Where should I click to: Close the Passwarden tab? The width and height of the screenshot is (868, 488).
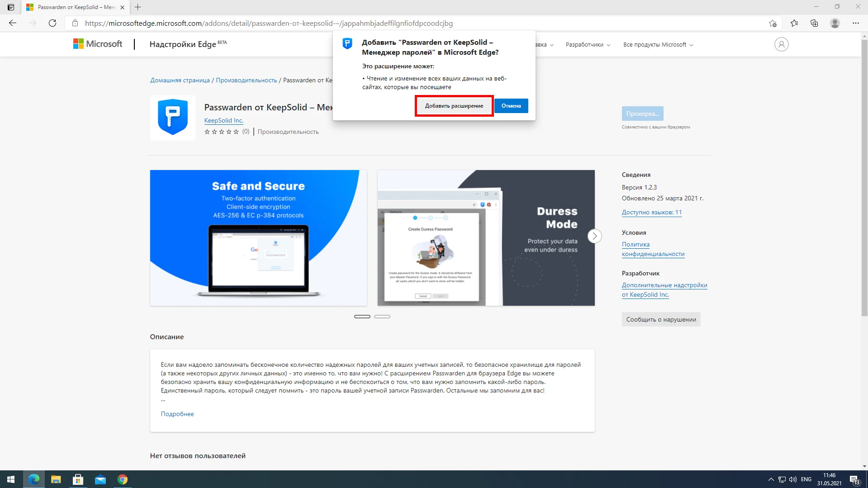click(122, 7)
